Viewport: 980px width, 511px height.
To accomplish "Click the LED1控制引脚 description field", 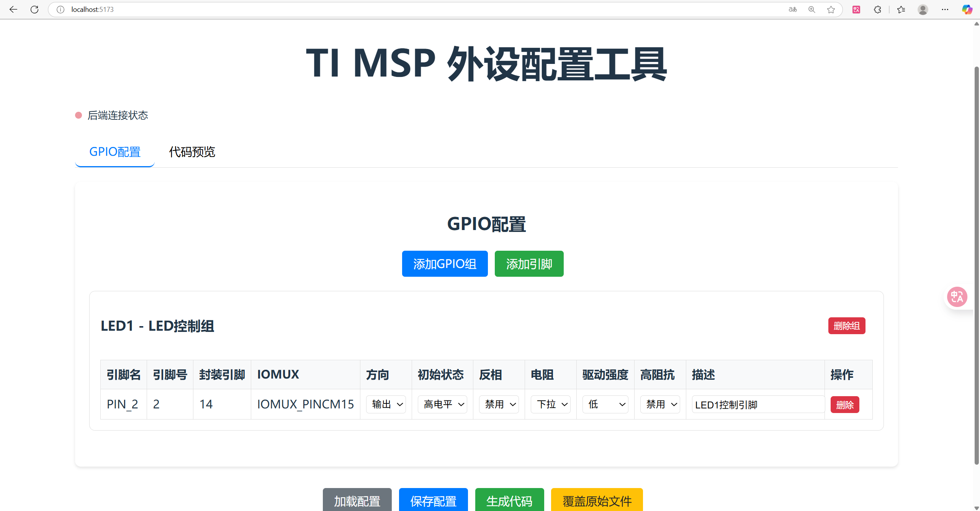I will (x=757, y=405).
